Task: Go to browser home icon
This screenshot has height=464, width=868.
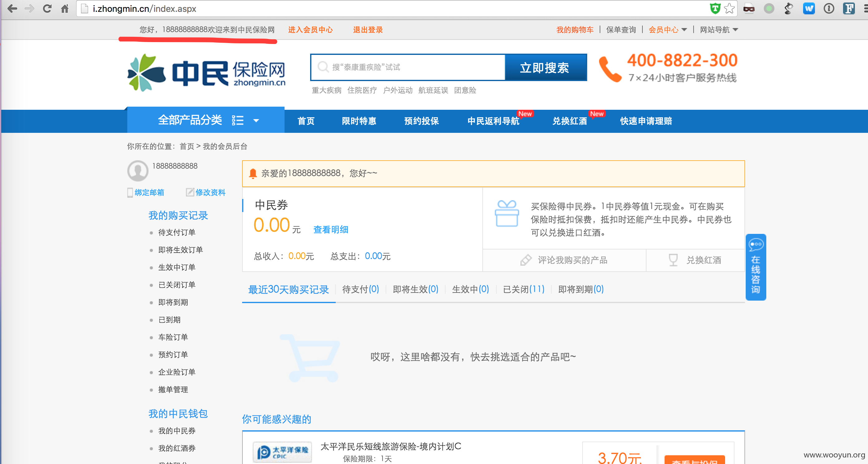Action: pyautogui.click(x=65, y=8)
